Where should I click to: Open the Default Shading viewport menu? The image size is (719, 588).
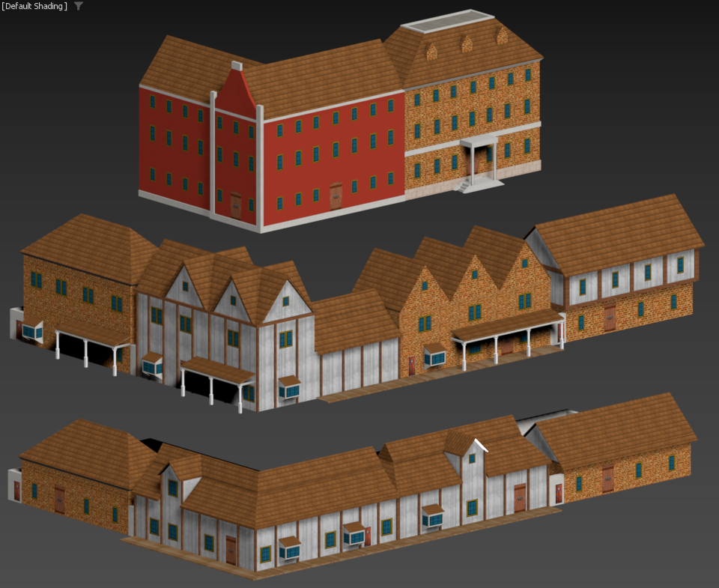34,6
